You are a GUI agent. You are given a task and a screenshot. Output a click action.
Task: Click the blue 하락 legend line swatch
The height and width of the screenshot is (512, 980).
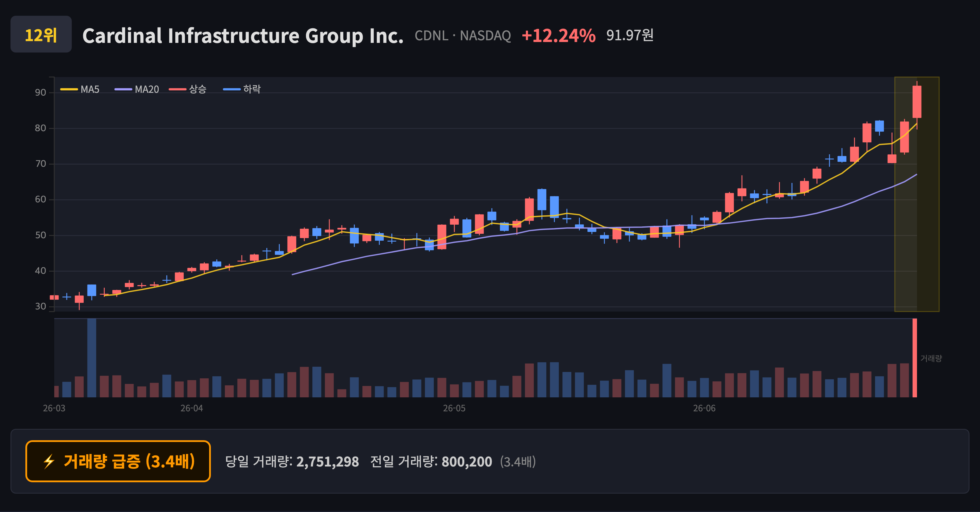pyautogui.click(x=232, y=89)
